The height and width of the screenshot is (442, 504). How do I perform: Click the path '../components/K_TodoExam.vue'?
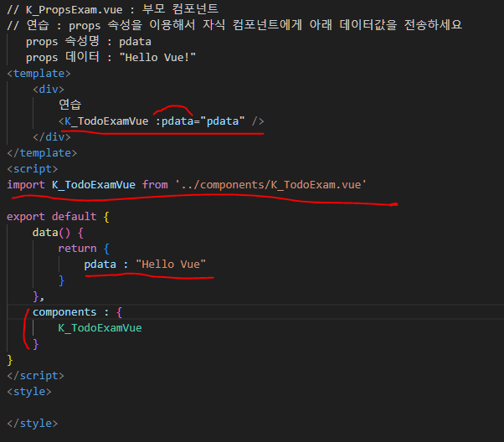[270, 185]
